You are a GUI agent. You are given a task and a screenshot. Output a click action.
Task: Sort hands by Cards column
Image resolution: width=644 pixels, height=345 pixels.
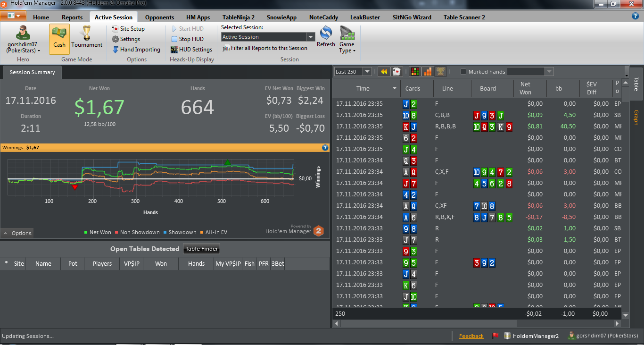click(x=413, y=89)
